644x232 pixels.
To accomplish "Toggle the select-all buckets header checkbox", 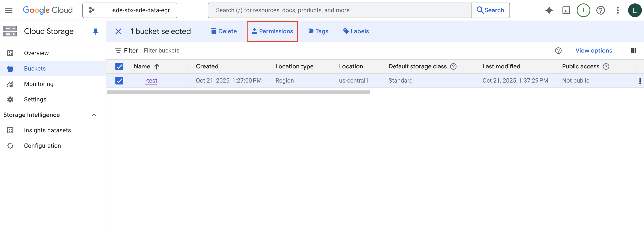I will tap(119, 66).
